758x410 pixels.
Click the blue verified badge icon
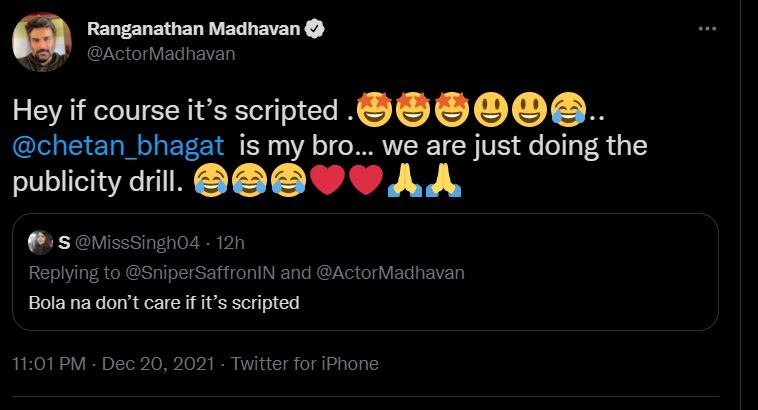(316, 29)
